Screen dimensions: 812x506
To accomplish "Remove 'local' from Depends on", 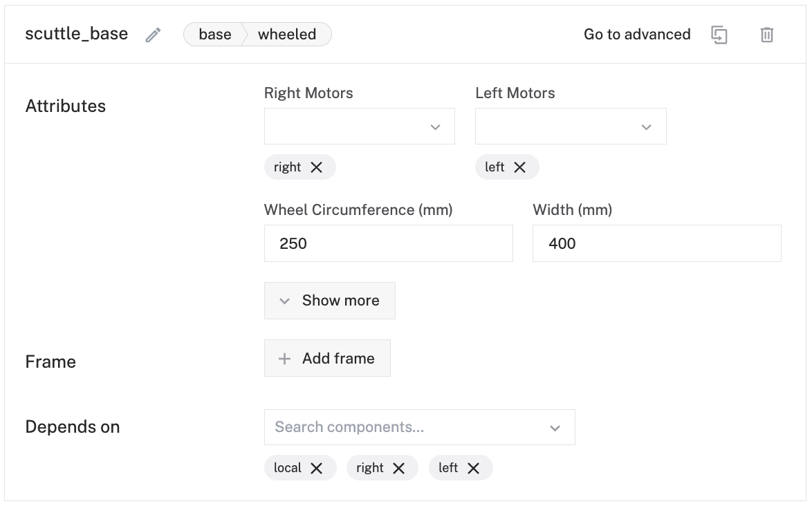I will (317, 468).
